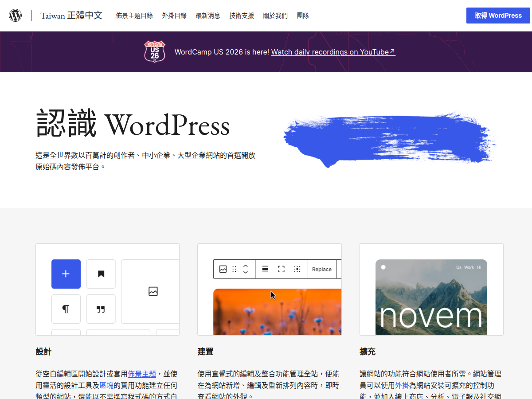Click the 取得 WordPress button
532x399 pixels.
(498, 16)
